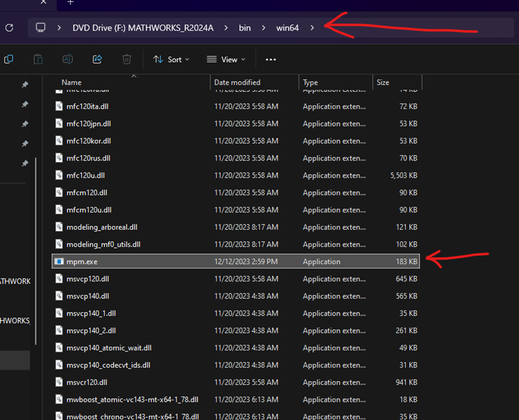Click the win64 breadcrumb segment
The width and height of the screenshot is (519, 420).
click(x=287, y=28)
